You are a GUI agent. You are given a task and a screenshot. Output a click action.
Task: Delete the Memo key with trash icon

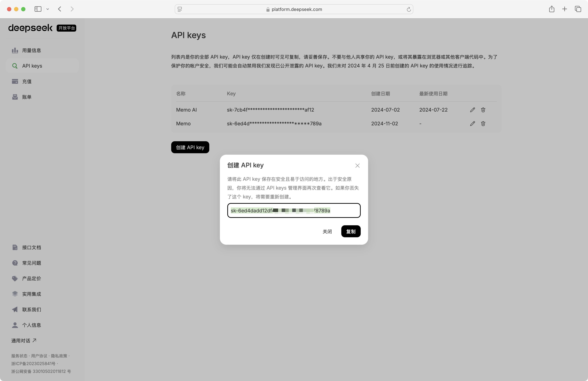pyautogui.click(x=483, y=124)
